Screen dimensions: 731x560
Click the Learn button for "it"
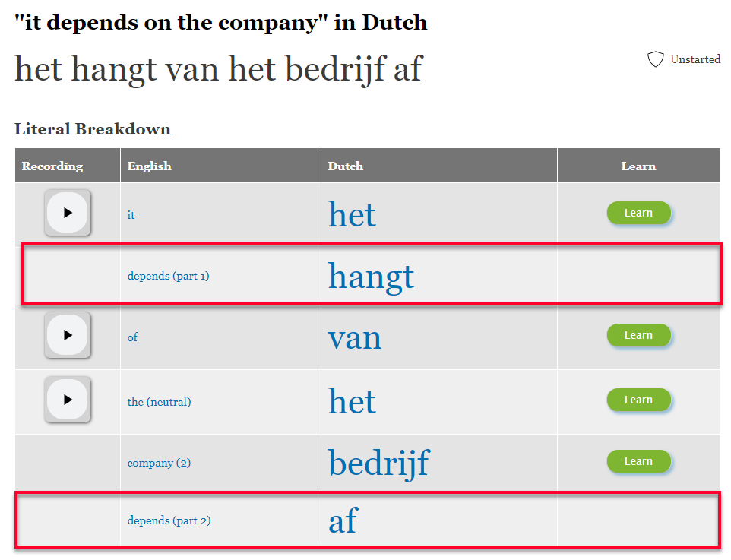(x=639, y=213)
